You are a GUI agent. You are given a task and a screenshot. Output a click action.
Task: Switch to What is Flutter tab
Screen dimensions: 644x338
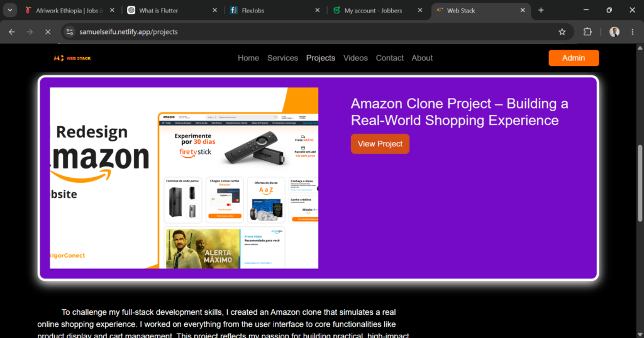[x=172, y=10]
